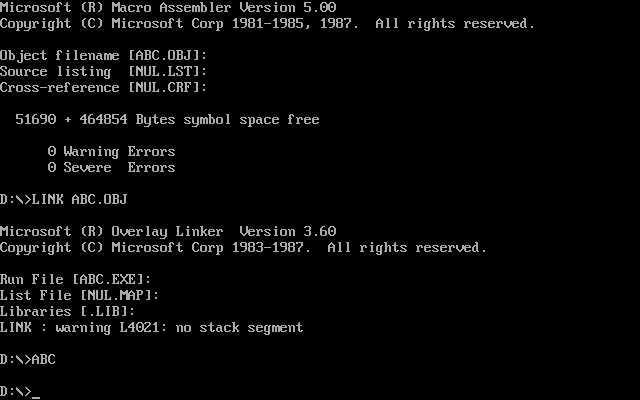The height and width of the screenshot is (400, 640).
Task: Click the "D:\>ABC" command line
Action: point(28,360)
